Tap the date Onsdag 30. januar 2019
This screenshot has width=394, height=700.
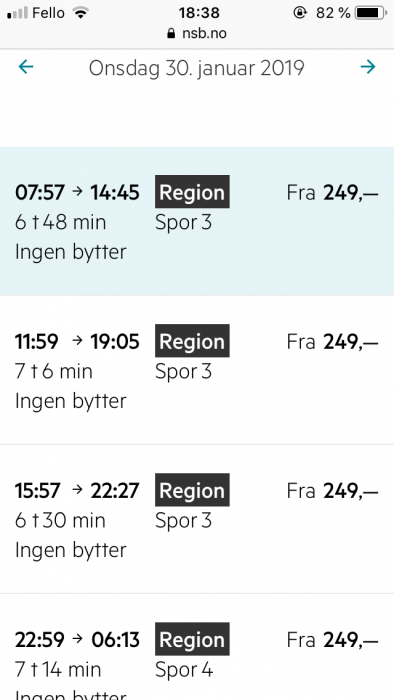[x=196, y=68]
